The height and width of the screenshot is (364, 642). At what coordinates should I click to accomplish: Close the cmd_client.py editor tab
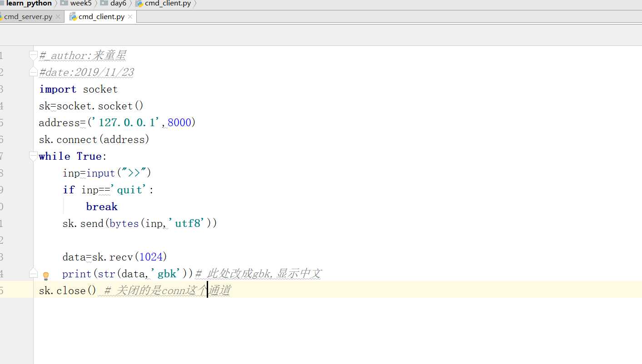(130, 17)
